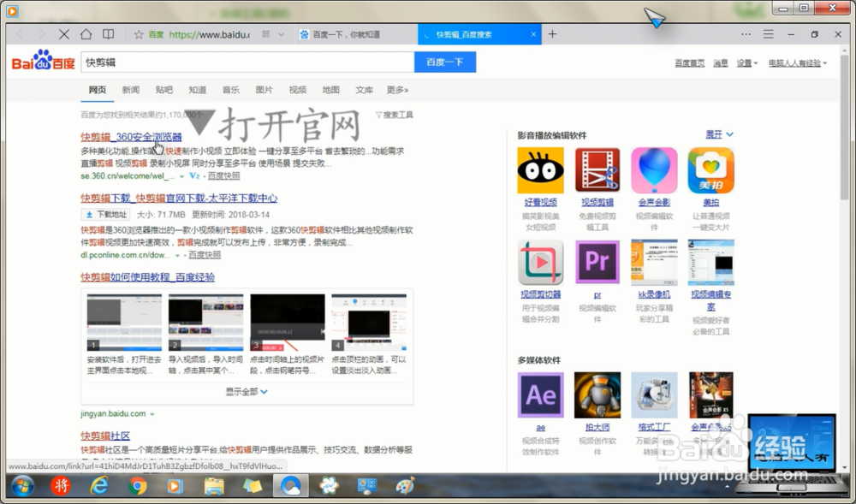Viewport: 856px width, 504px height.
Task: Open the reading view book icon
Action: coord(109,34)
